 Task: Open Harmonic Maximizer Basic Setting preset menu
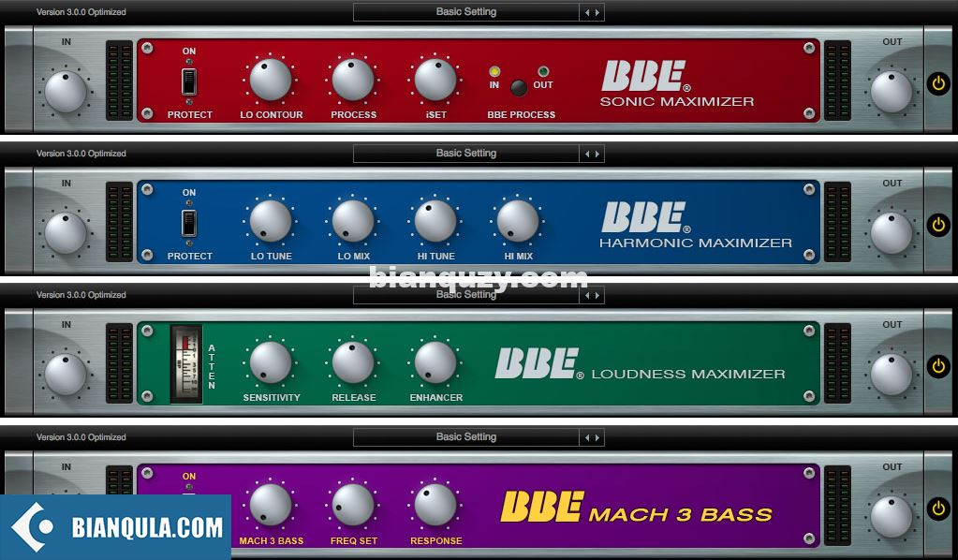[466, 154]
